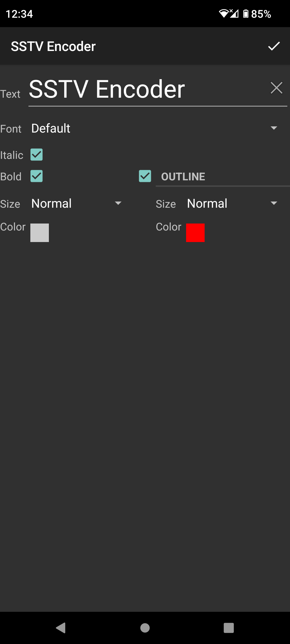Clear the text field with the X icon
The height and width of the screenshot is (644, 290).
[x=276, y=88]
